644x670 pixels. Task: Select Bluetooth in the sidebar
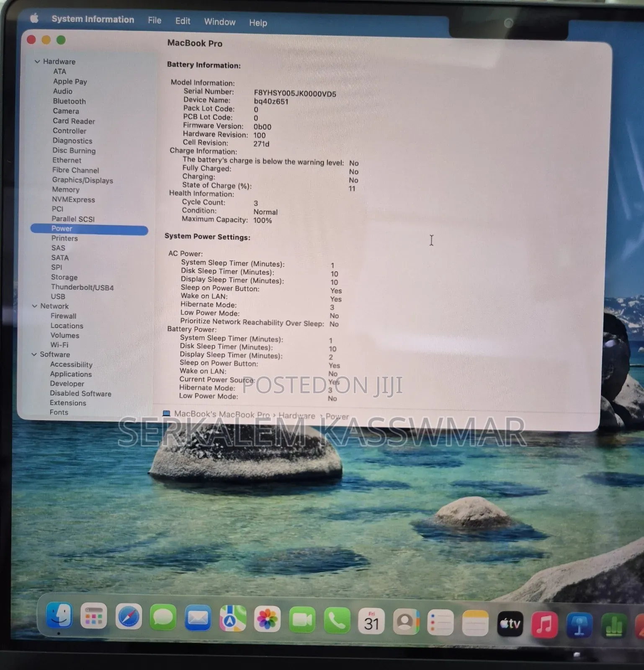pos(70,101)
